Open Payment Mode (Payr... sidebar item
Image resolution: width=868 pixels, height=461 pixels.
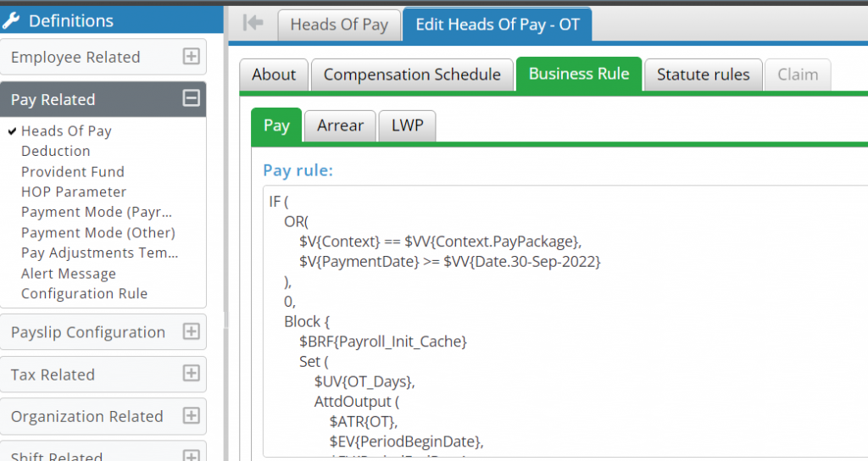(x=97, y=213)
